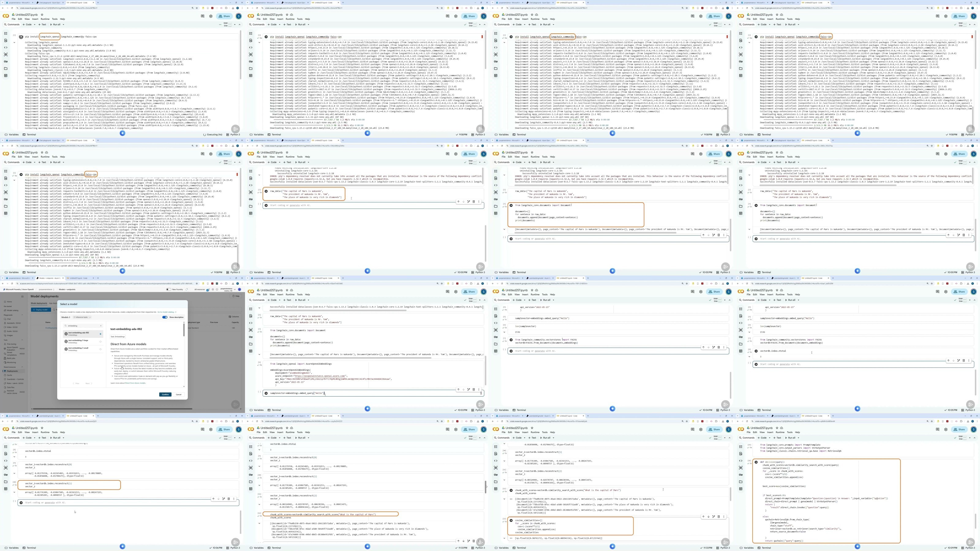This screenshot has width=980, height=551.
Task: Select the Models + endpoints browser tab
Action: (49, 278)
